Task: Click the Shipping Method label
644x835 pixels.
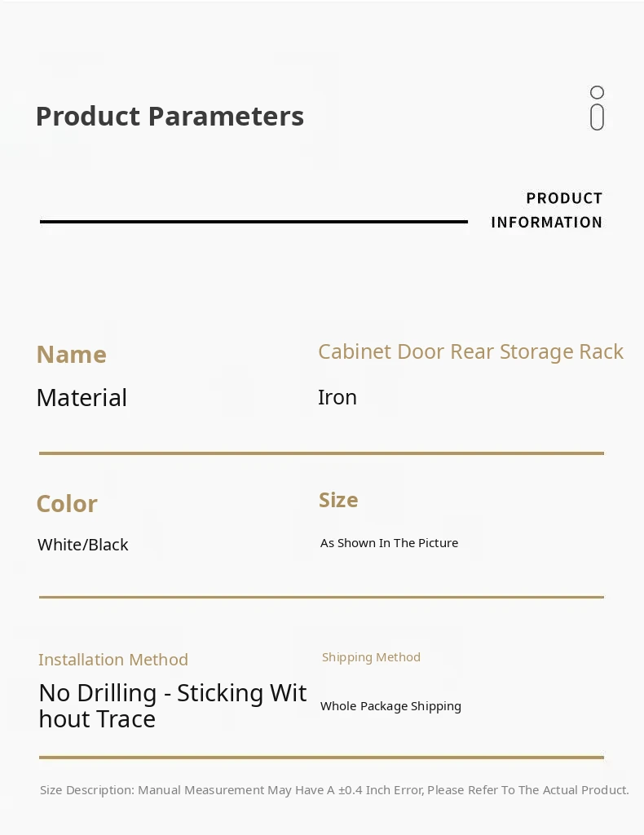Action: coord(371,657)
